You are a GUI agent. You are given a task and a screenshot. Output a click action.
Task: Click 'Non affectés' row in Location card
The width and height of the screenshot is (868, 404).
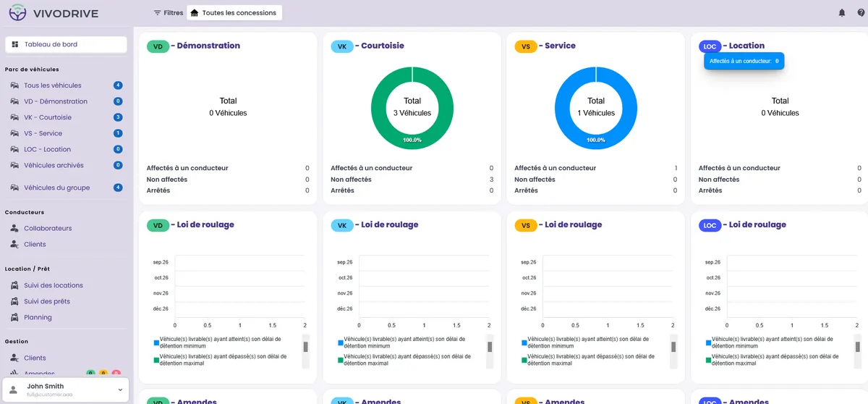780,180
